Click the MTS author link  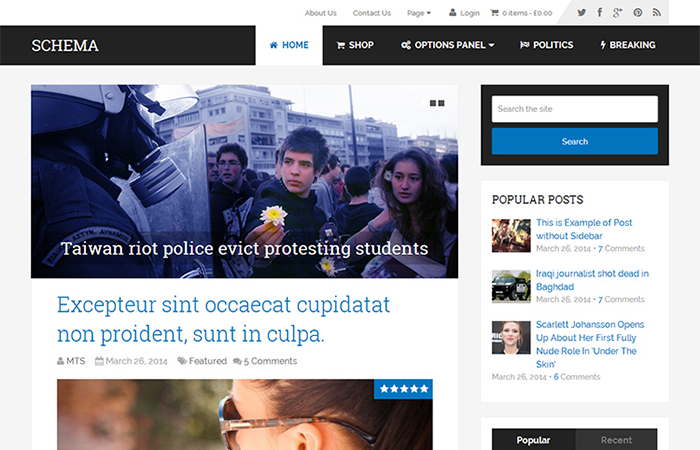75,361
